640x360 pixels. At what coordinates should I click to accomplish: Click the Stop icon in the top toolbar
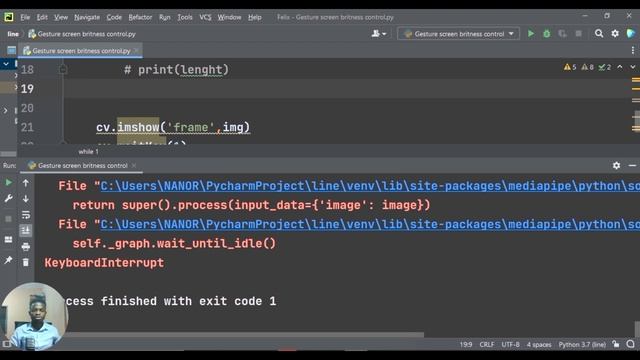578,34
